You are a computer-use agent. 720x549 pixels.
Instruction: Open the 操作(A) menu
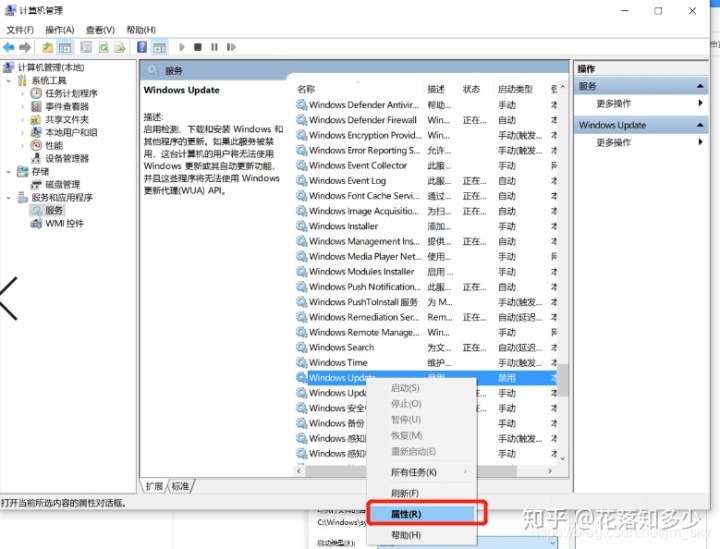tap(60, 30)
